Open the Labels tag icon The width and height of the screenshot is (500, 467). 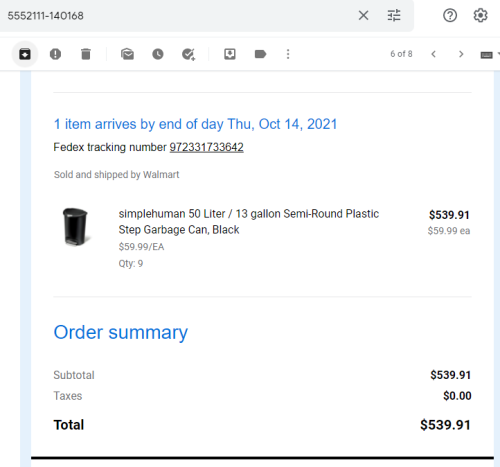(x=260, y=54)
